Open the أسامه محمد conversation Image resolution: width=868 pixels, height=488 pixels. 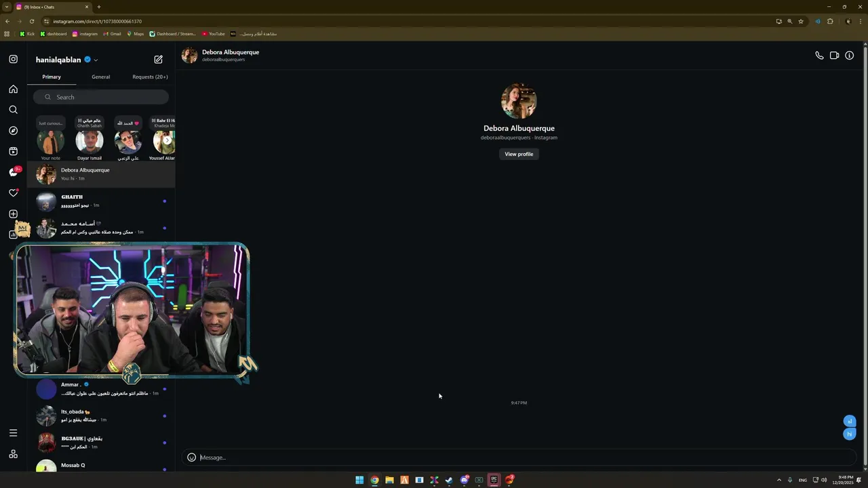101,228
